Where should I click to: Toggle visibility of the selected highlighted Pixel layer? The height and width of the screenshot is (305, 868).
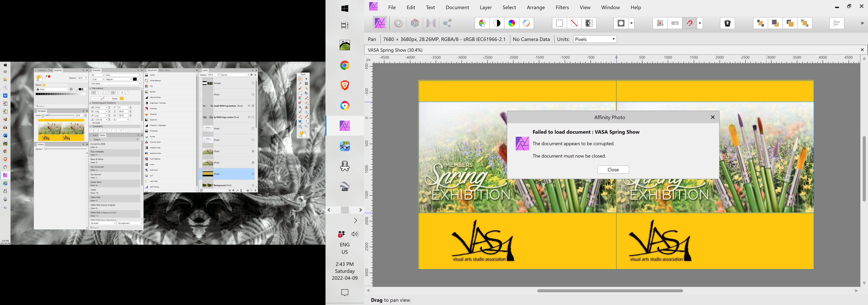click(253, 174)
